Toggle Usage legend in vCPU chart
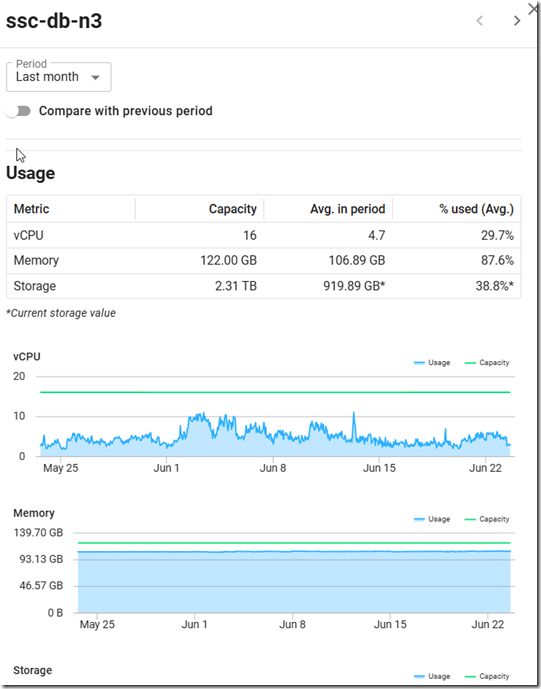Viewport: 541px width, 689px height. 432,363
